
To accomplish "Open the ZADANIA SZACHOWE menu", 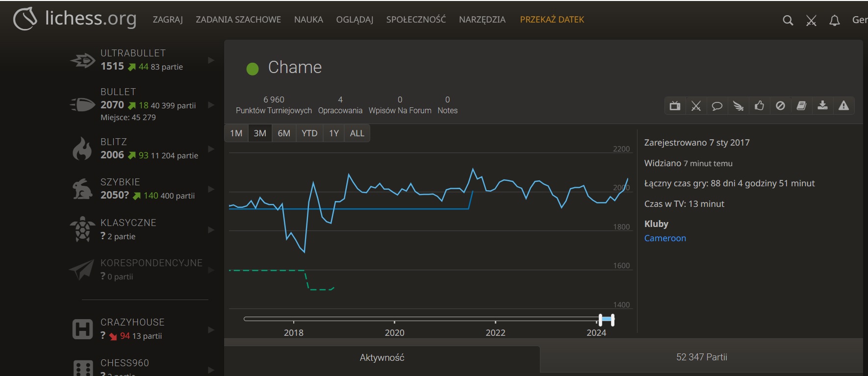I will [x=238, y=20].
